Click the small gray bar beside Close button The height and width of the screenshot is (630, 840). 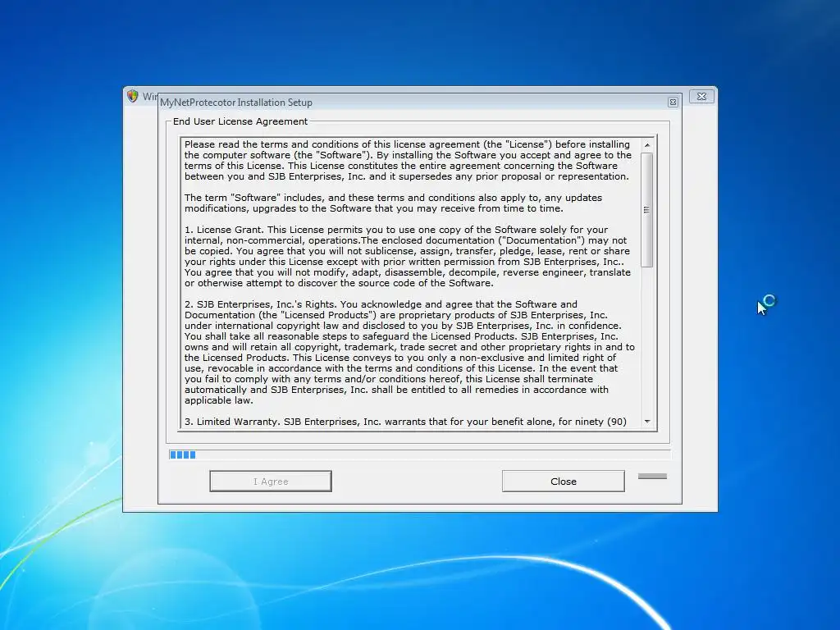pos(652,477)
